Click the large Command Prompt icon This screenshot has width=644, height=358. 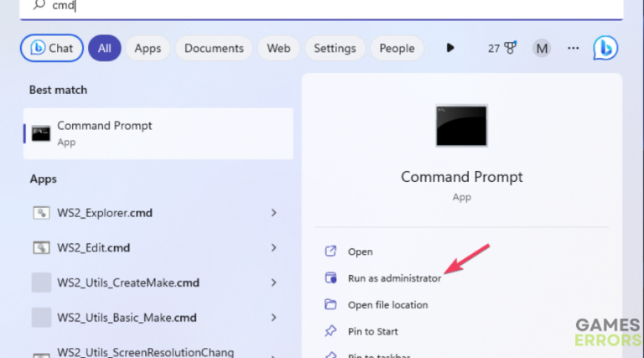pos(461,127)
